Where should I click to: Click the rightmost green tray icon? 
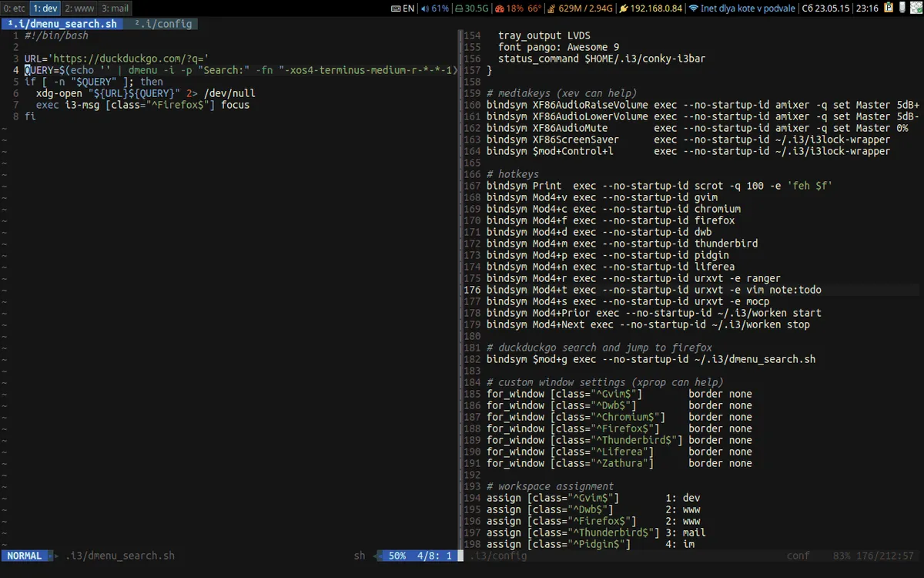916,8
